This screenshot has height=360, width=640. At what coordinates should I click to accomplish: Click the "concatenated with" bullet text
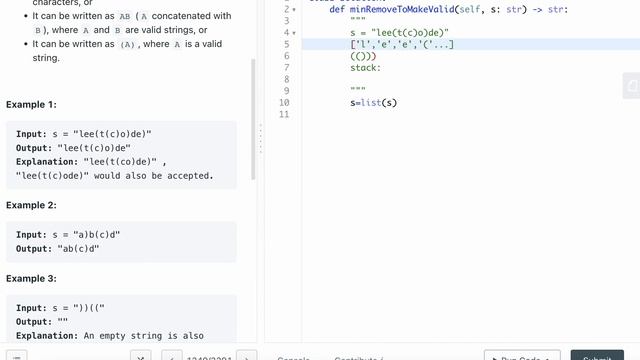tap(191, 16)
